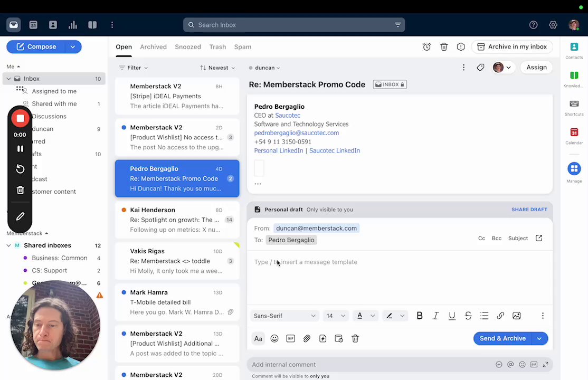Viewport: 588px width, 380px height.
Task: Stop the screen recording
Action: [20, 119]
